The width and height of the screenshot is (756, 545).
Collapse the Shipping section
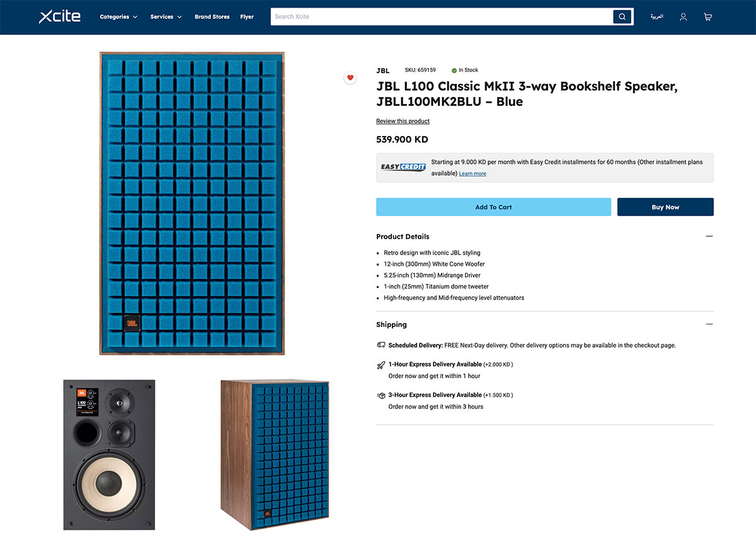[x=709, y=324]
